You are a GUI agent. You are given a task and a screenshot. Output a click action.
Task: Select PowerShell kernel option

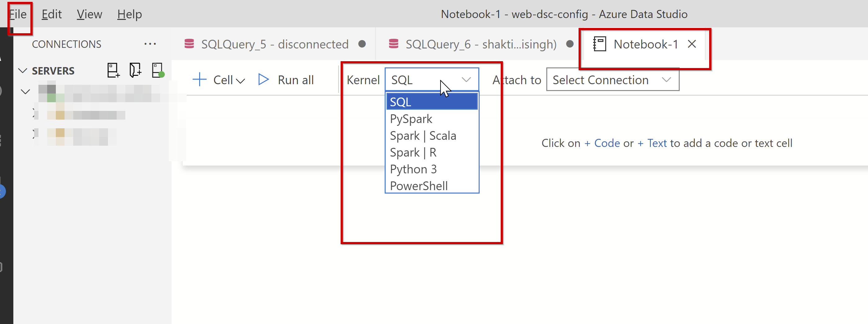click(x=432, y=186)
